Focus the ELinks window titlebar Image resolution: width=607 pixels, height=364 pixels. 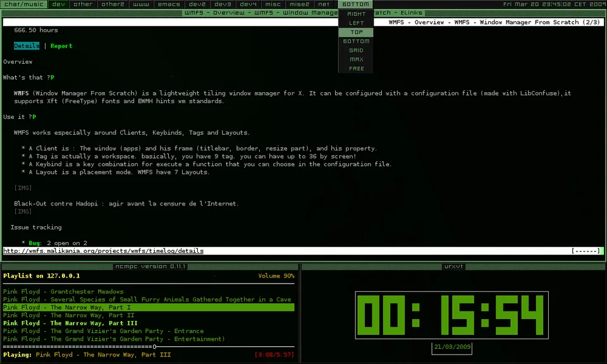(x=303, y=13)
